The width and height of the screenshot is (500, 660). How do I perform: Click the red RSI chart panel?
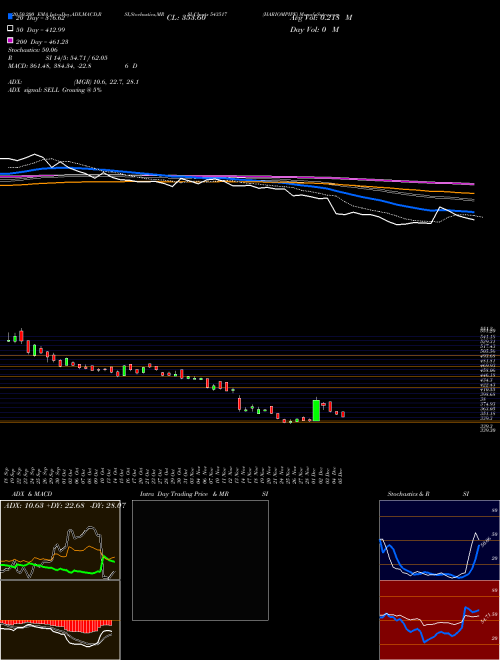pyautogui.click(x=439, y=620)
